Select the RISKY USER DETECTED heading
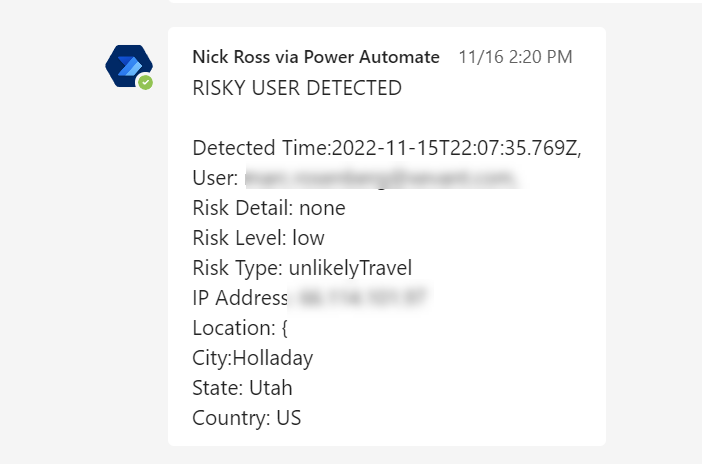This screenshot has width=702, height=464. coord(297,88)
